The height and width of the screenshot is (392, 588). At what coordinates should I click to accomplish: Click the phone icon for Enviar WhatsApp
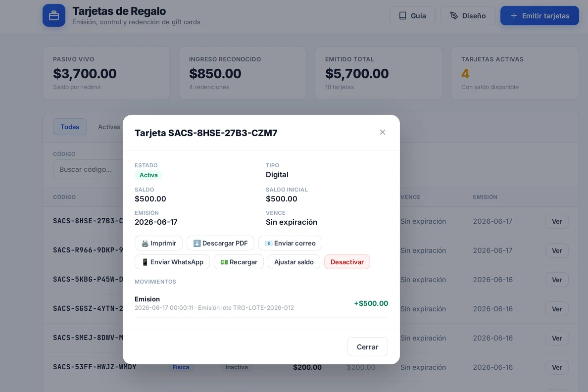tap(145, 262)
